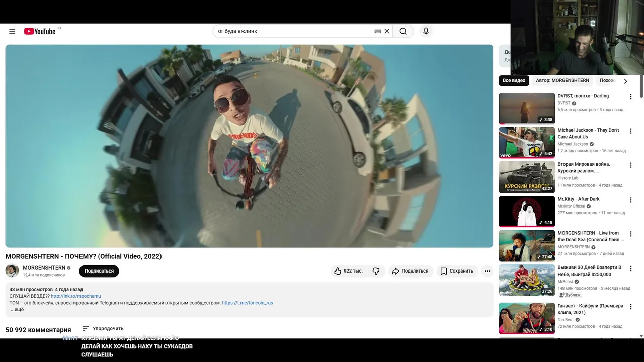Open MrBeast Выживи 30 Дней thumbnail

tap(527, 280)
